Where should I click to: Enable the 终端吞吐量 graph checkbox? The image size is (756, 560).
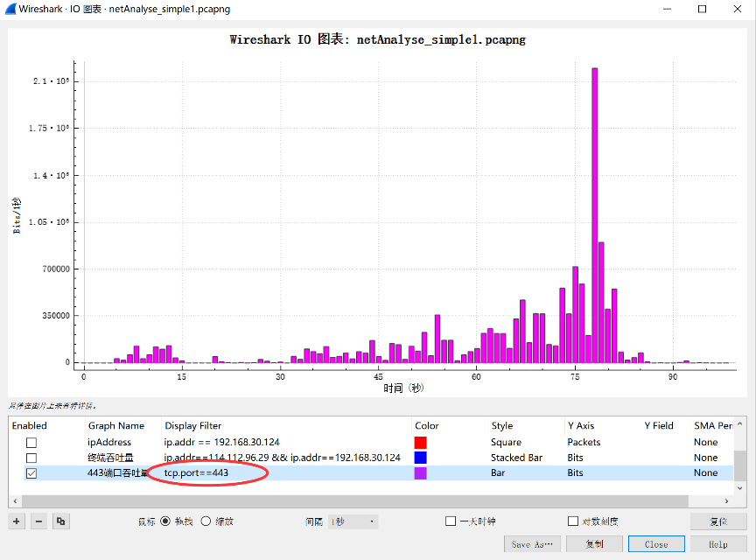click(31, 458)
